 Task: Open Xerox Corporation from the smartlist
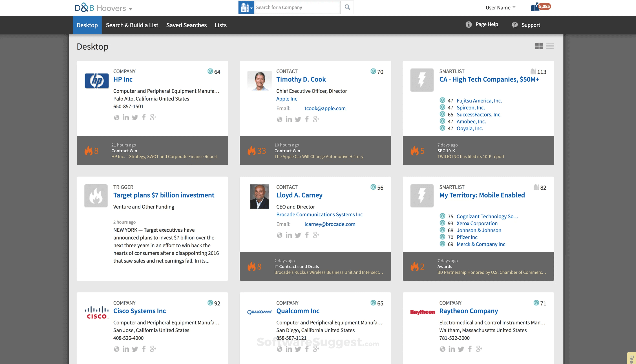click(x=477, y=223)
